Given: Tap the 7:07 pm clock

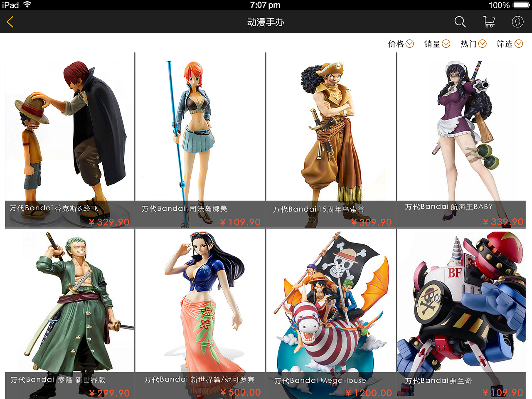Looking at the screenshot, I should tap(265, 5).
